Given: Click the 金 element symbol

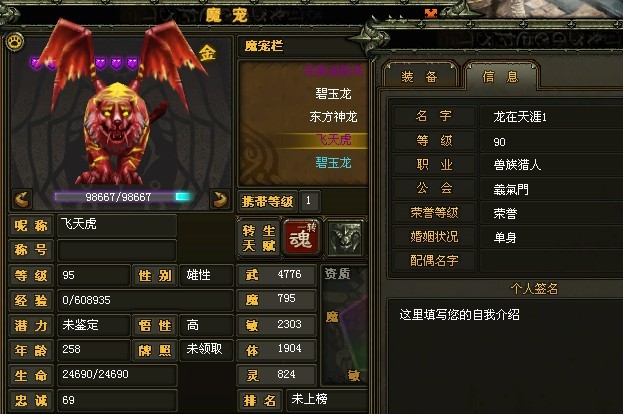Looking at the screenshot, I should [x=207, y=53].
